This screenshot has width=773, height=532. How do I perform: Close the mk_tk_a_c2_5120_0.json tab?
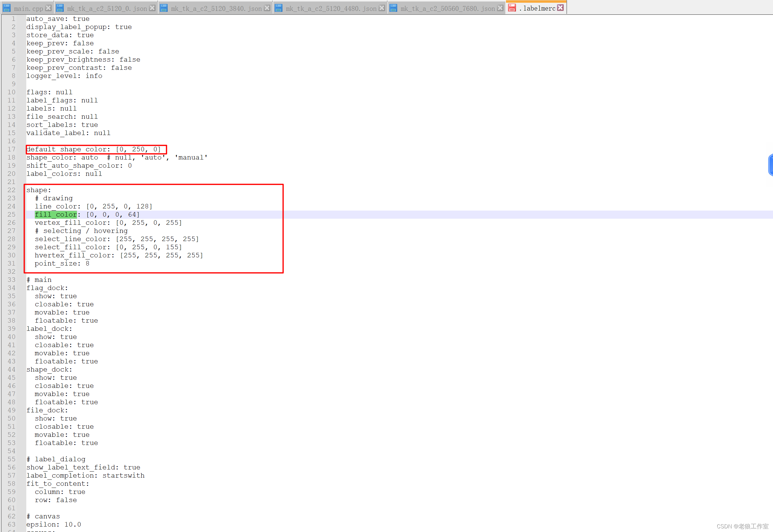coord(152,8)
